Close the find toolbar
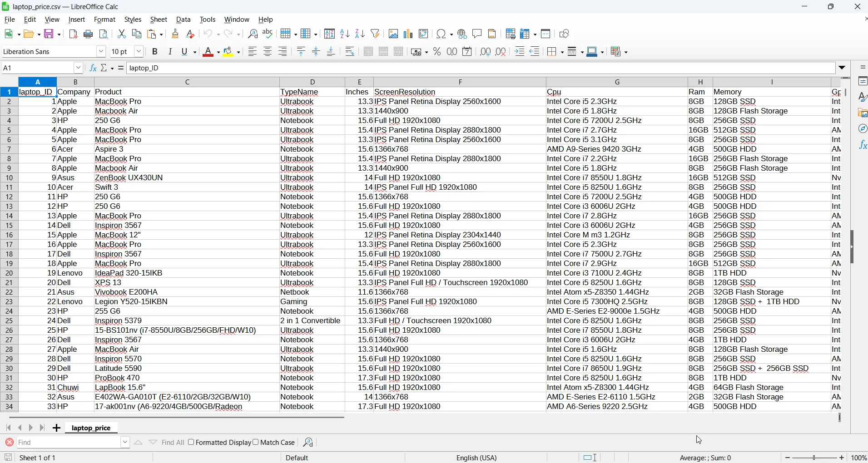The height and width of the screenshot is (463, 868). click(10, 443)
